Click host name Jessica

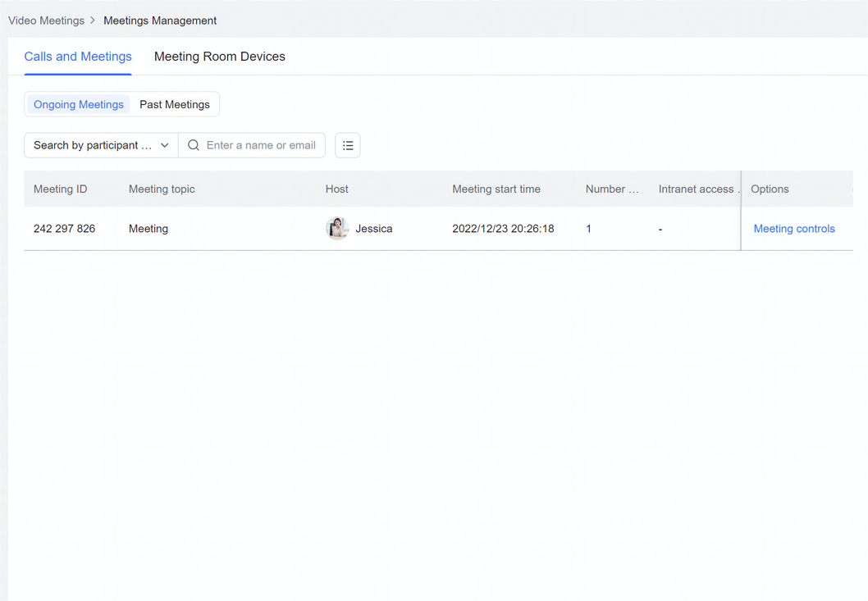373,229
